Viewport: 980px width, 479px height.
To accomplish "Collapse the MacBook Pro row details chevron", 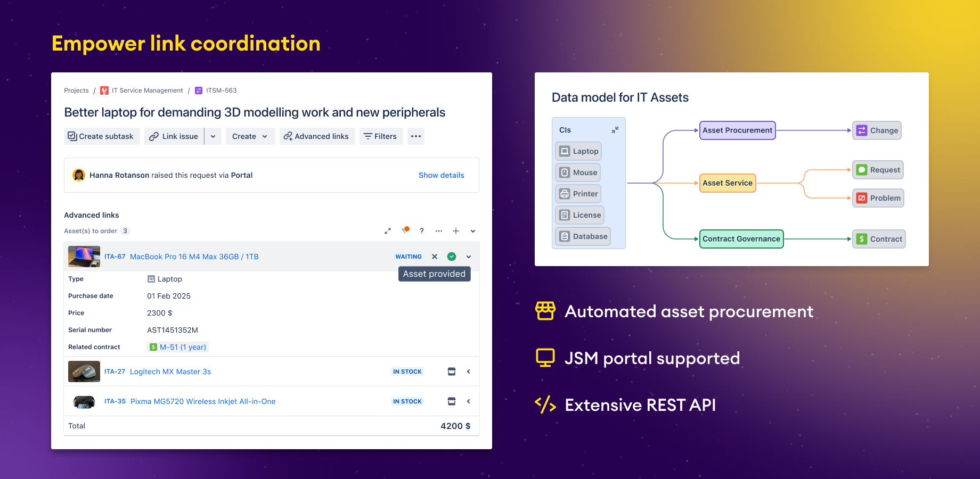I will [469, 257].
